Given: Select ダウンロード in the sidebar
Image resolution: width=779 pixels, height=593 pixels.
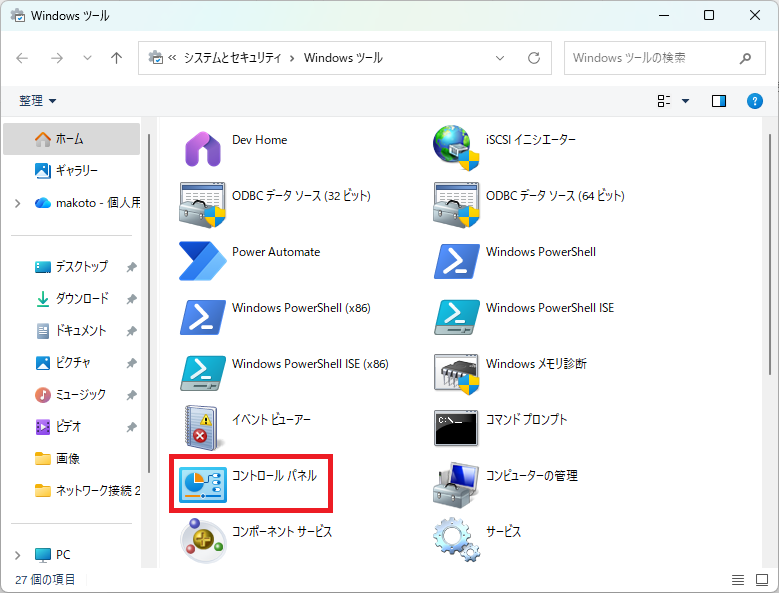Looking at the screenshot, I should 82,299.
